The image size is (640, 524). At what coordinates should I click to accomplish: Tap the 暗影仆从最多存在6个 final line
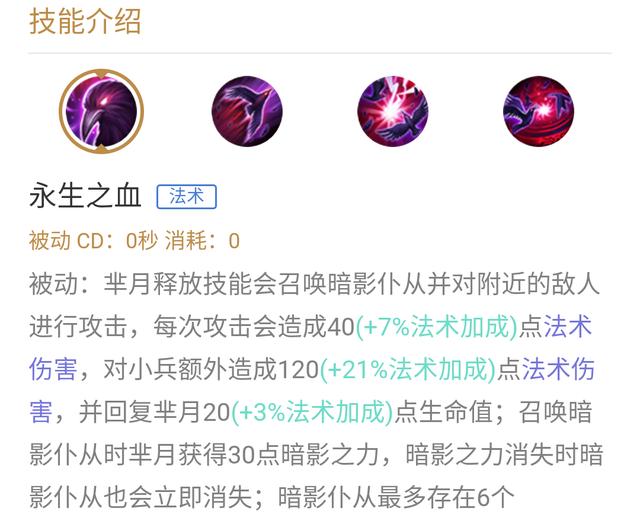(x=396, y=497)
